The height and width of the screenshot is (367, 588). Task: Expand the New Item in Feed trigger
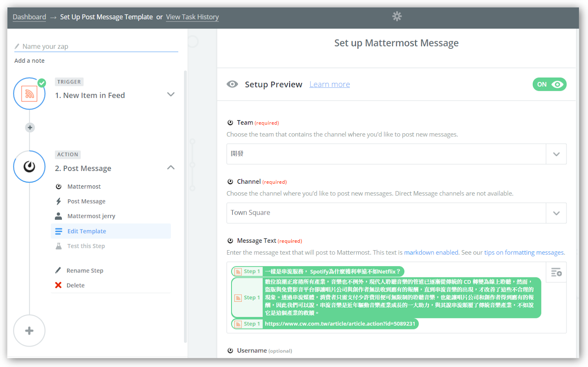(x=171, y=95)
